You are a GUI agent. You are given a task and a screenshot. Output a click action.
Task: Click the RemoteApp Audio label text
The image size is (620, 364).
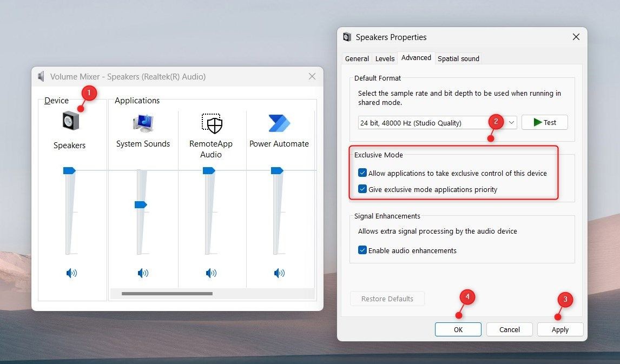pos(211,149)
